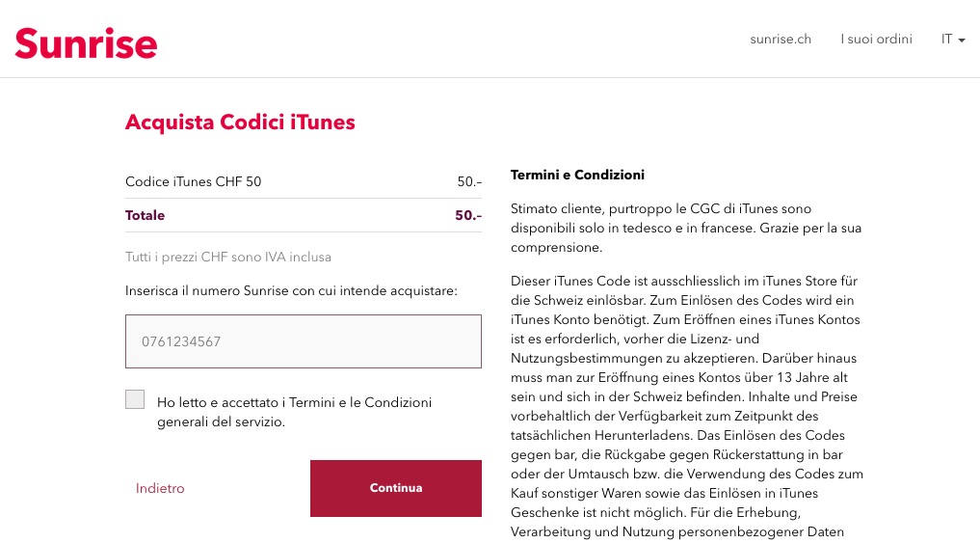Click the Continua button
Screen dimensions: 980x543
pos(396,488)
